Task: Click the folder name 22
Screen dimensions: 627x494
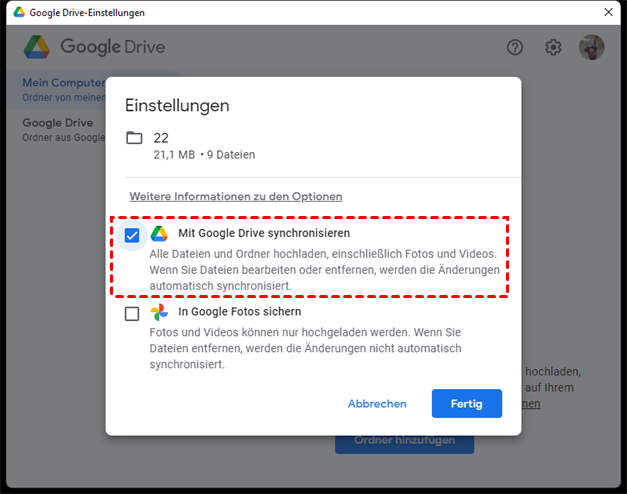Action: point(161,138)
